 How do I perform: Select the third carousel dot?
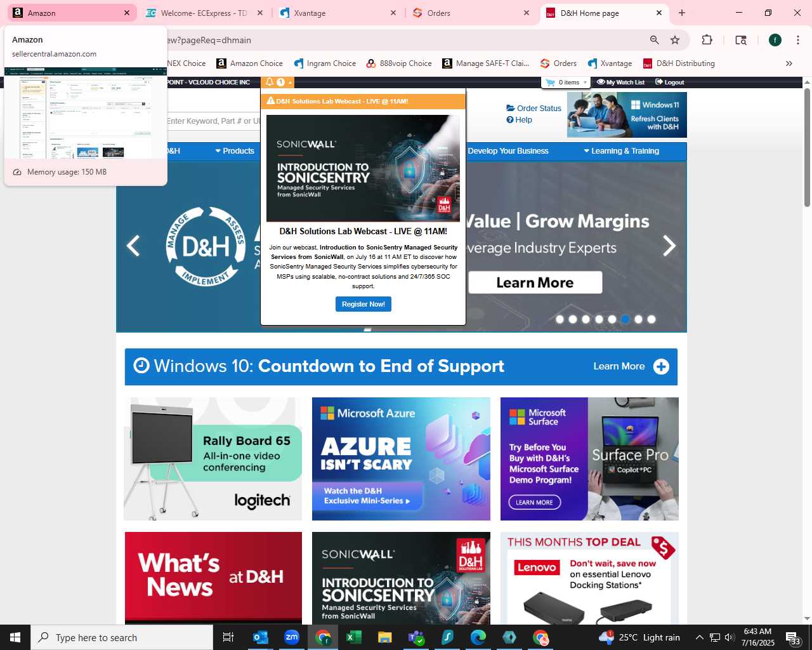pyautogui.click(x=586, y=319)
